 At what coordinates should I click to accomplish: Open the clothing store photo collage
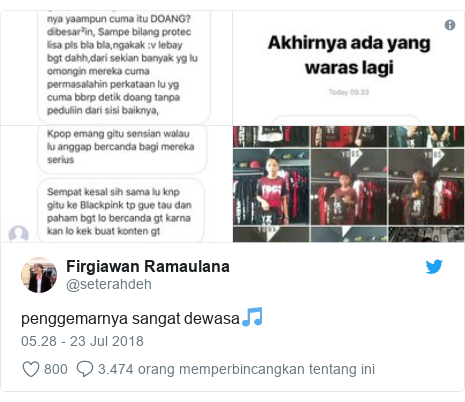click(349, 184)
